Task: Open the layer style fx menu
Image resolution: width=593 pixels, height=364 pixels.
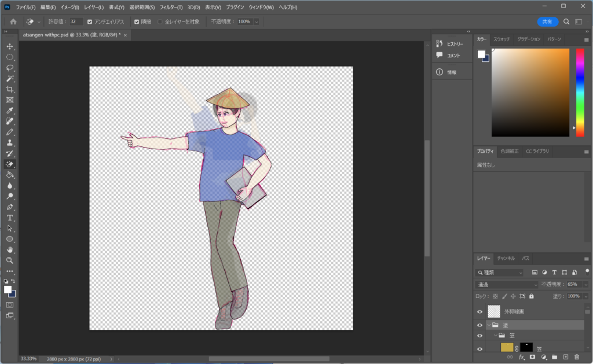Action: pyautogui.click(x=522, y=357)
